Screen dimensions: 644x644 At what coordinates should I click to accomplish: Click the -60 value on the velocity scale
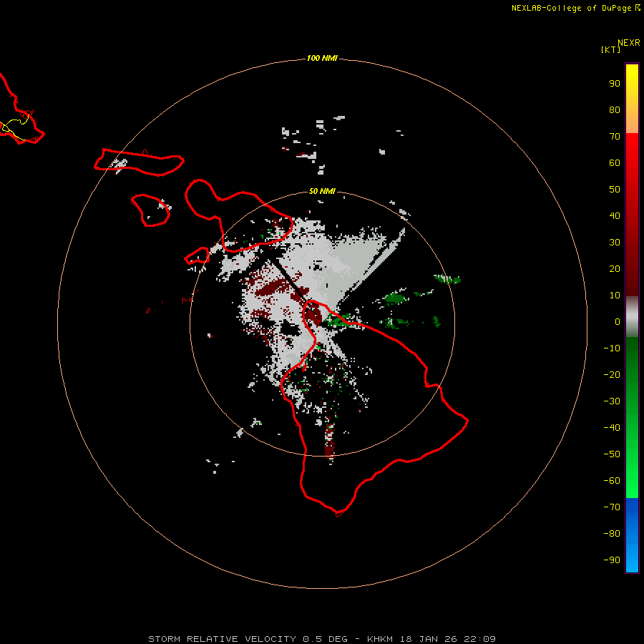point(612,481)
